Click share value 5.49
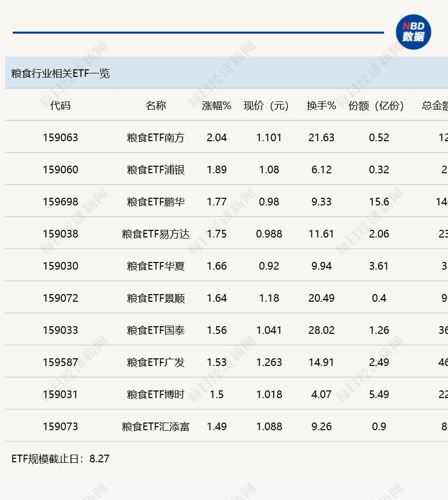The width and height of the screenshot is (448, 500). coord(379,394)
